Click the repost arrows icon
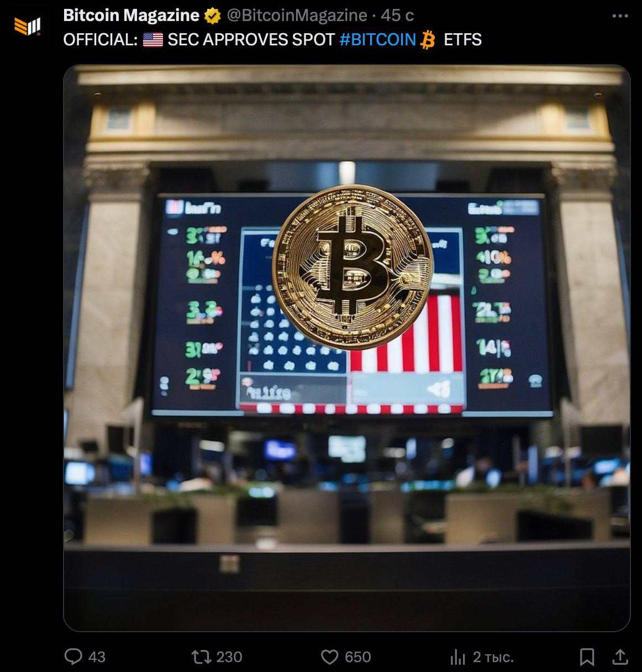 [201, 657]
